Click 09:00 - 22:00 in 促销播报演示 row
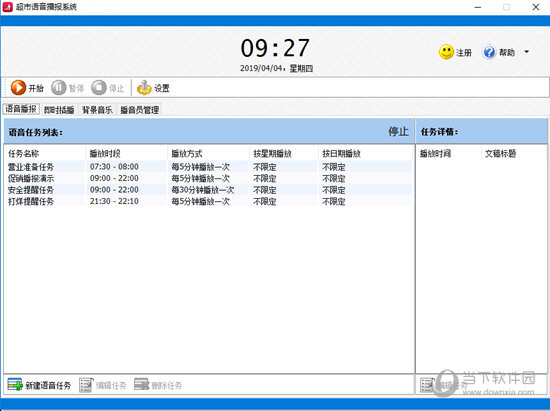Screen dimensions: 550x411 click(x=114, y=178)
